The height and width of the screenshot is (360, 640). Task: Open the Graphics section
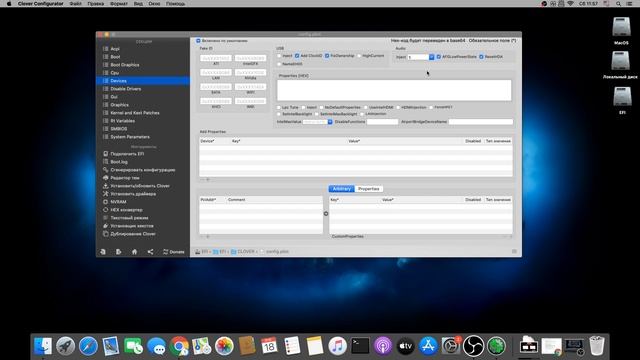coord(119,105)
